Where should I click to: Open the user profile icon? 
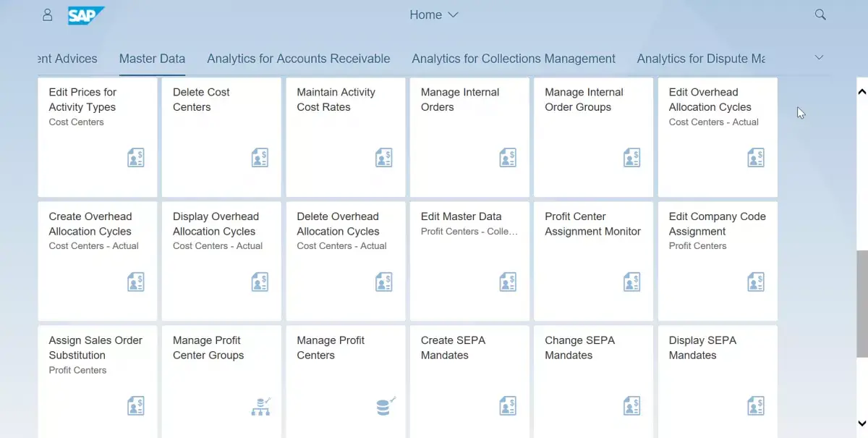point(48,15)
